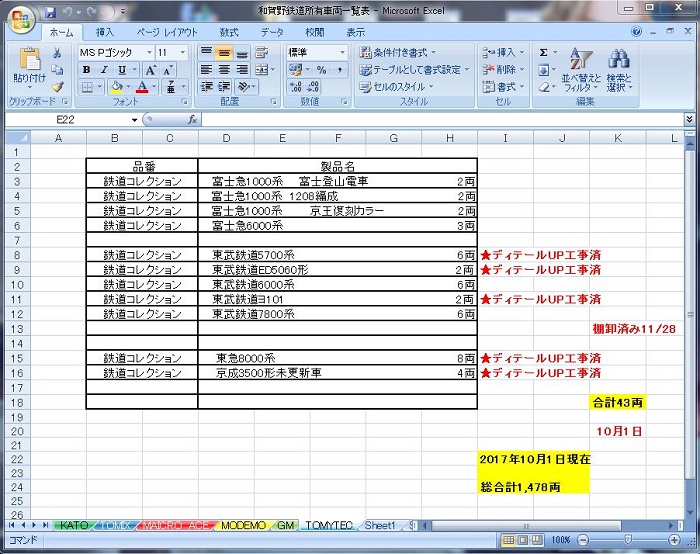The height and width of the screenshot is (554, 700).
Task: Toggle middle vertical alignment
Action: [x=224, y=53]
